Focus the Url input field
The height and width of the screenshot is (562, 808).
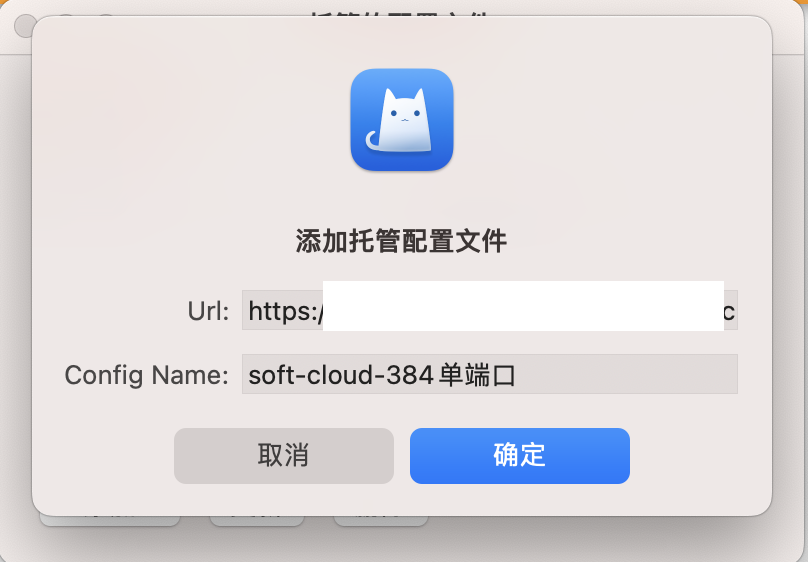490,310
